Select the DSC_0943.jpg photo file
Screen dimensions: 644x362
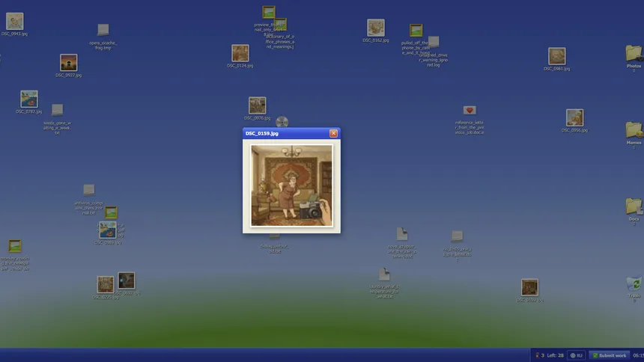pos(15,22)
